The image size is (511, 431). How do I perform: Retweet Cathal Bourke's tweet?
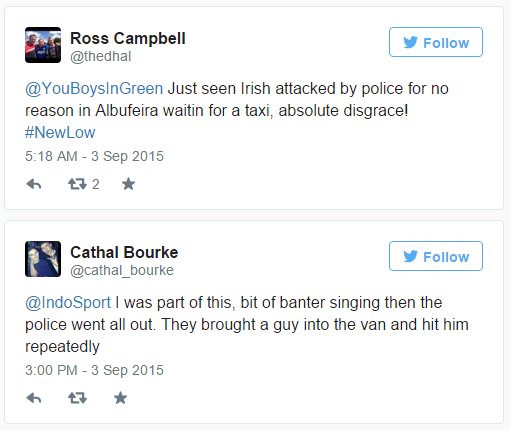pos(77,398)
